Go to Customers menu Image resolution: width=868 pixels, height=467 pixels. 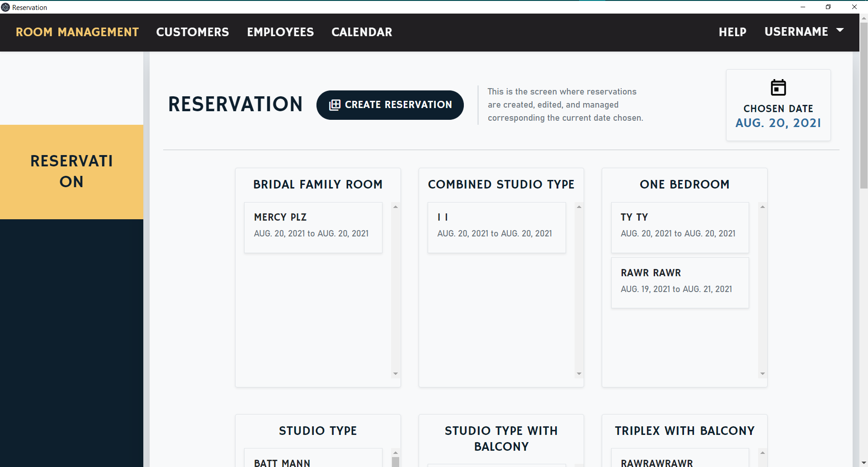point(193,32)
